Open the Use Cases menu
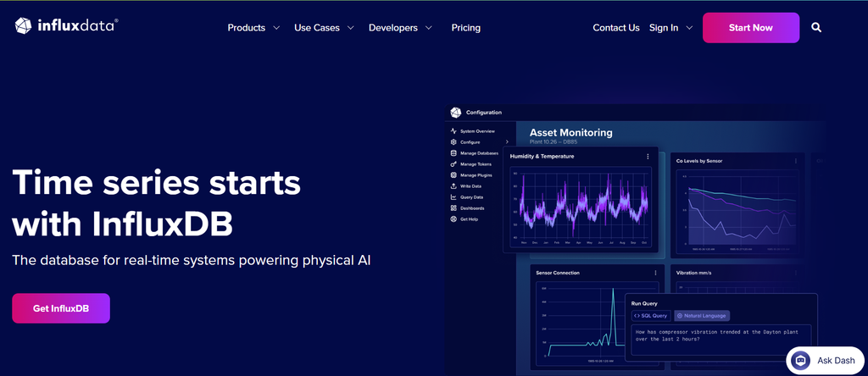Image resolution: width=868 pixels, height=376 pixels. (x=317, y=28)
